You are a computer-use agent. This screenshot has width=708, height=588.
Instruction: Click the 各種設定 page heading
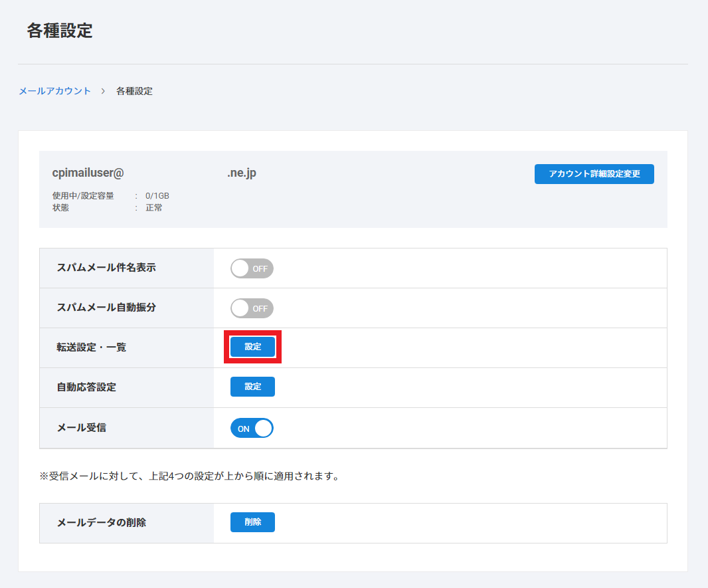[x=60, y=31]
